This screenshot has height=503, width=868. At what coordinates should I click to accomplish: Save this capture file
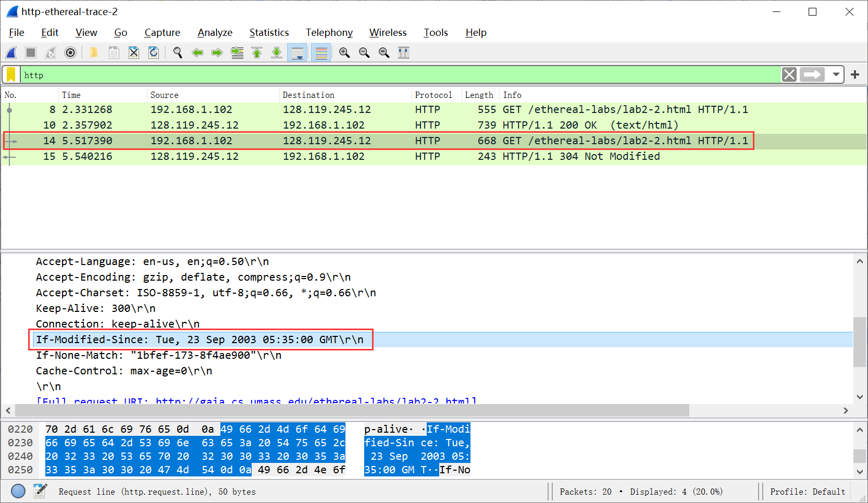pyautogui.click(x=114, y=53)
